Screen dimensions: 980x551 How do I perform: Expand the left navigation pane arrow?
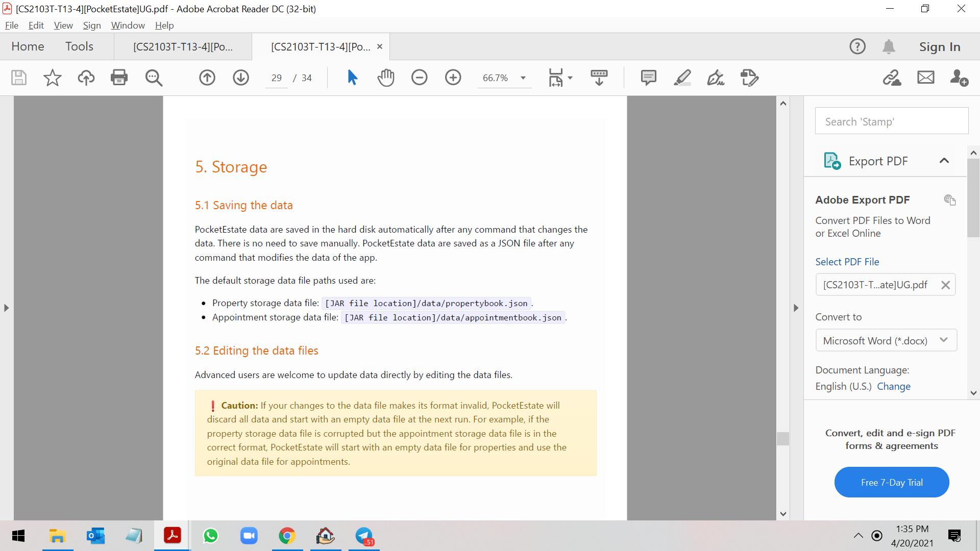tap(6, 308)
